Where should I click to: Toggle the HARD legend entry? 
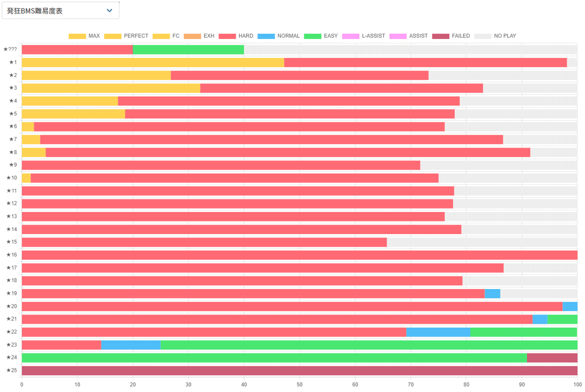(236, 36)
